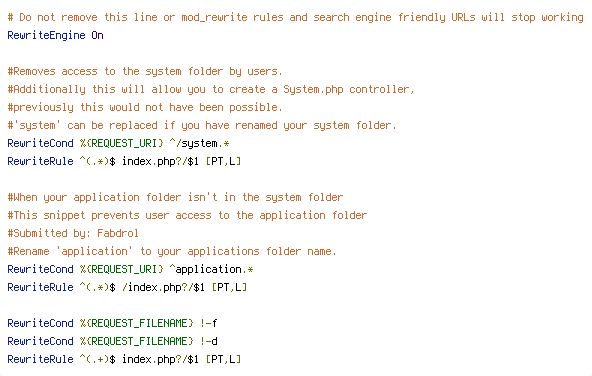Click the /index.php?/$1 rewrite target

point(163,287)
